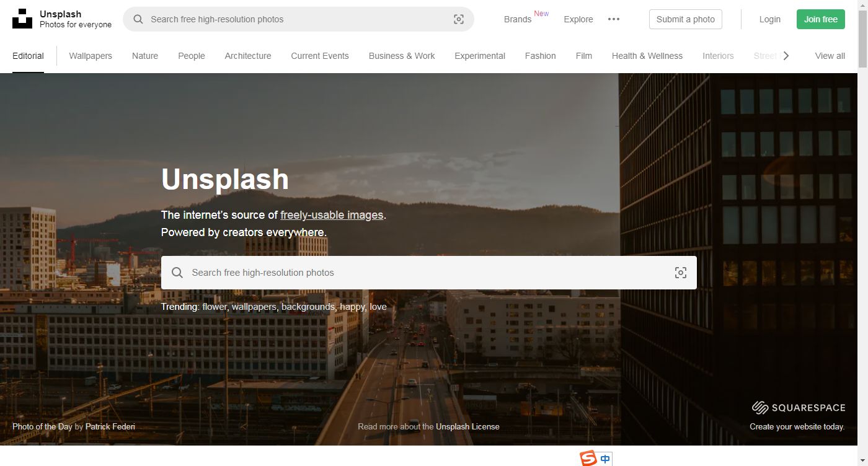Click Create your website today text
868x466 pixels.
797,426
